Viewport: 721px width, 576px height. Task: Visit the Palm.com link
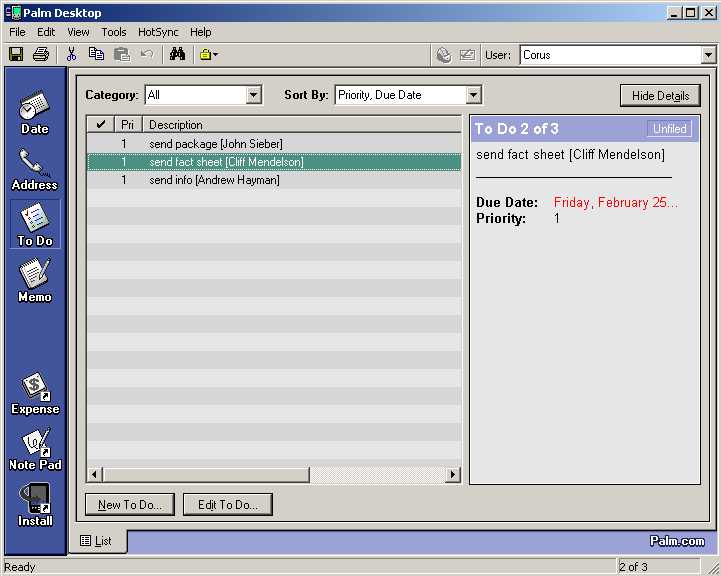677,542
